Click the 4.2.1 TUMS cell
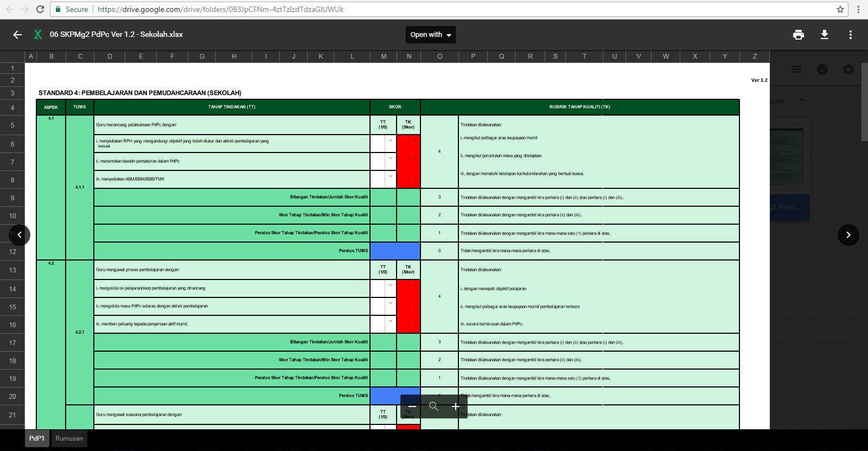Image resolution: width=868 pixels, height=451 pixels. [x=80, y=332]
